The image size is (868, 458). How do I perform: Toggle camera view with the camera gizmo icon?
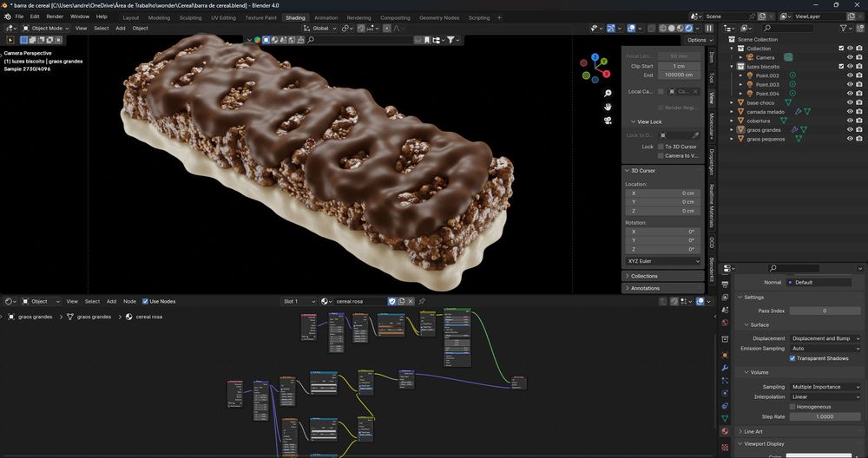pos(608,121)
